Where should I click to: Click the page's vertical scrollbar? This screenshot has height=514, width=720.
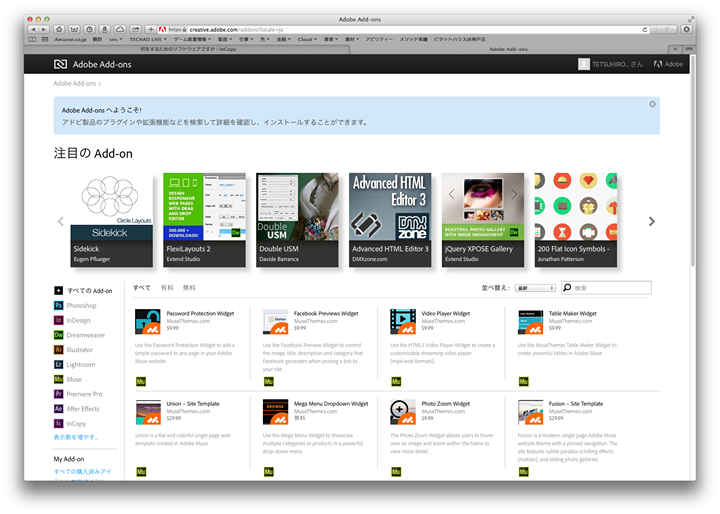pyautogui.click(x=692, y=161)
